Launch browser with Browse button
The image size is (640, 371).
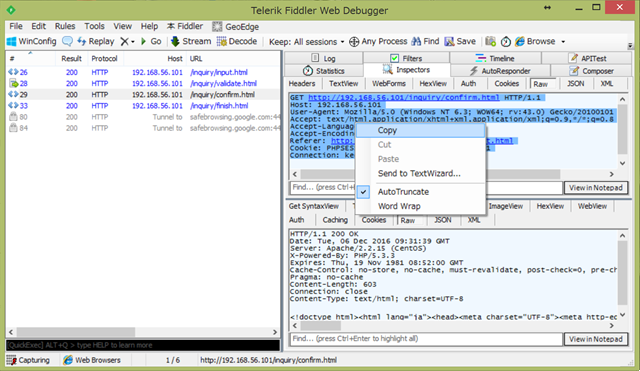[535, 41]
